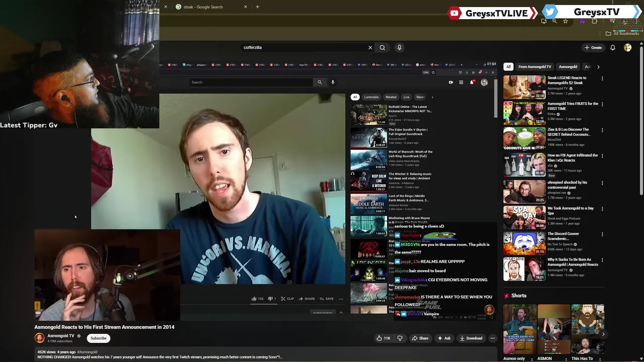644x362 pixels.
Task: Show next Shorts with the right arrow
Action: pos(603,334)
